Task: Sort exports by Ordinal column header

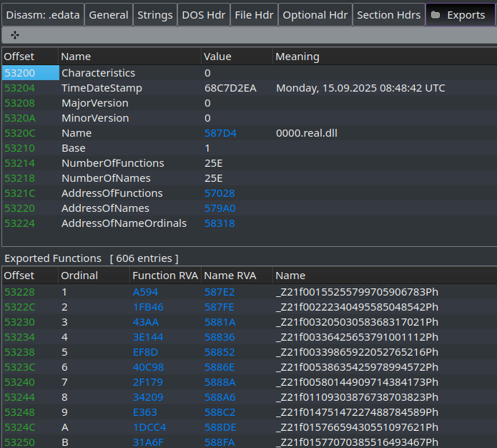Action: (x=79, y=276)
